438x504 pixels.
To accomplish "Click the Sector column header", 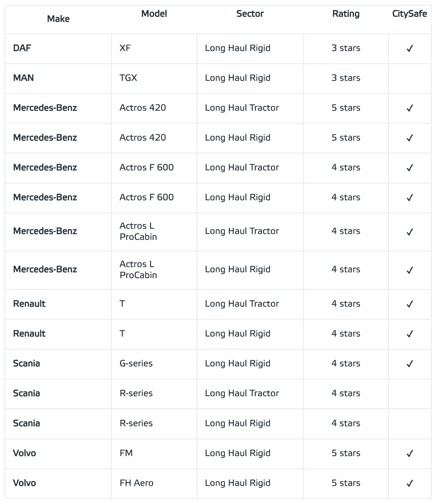I will pos(250,14).
